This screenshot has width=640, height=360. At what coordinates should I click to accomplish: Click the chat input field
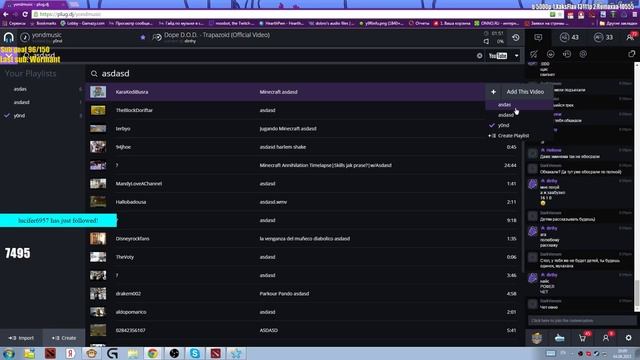581,320
